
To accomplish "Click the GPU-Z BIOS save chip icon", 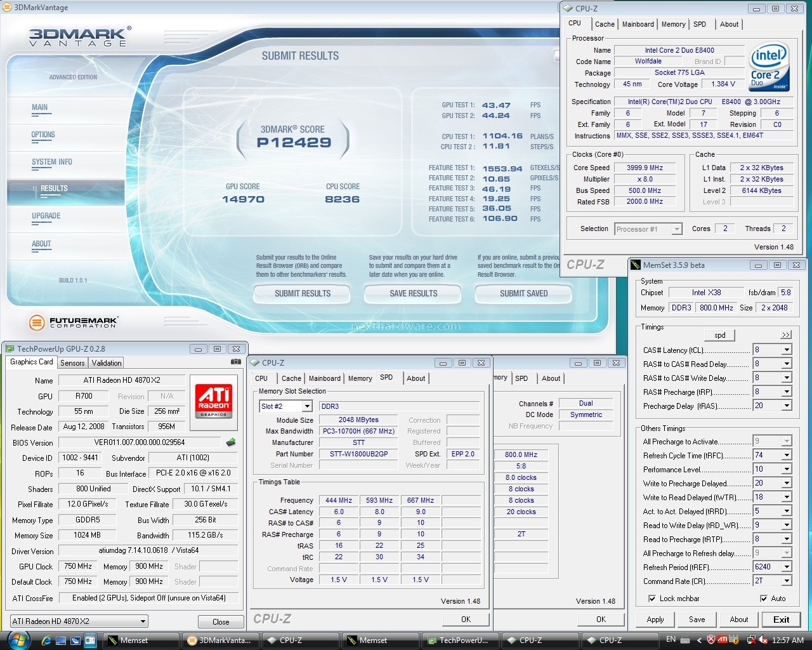I will coord(231,442).
